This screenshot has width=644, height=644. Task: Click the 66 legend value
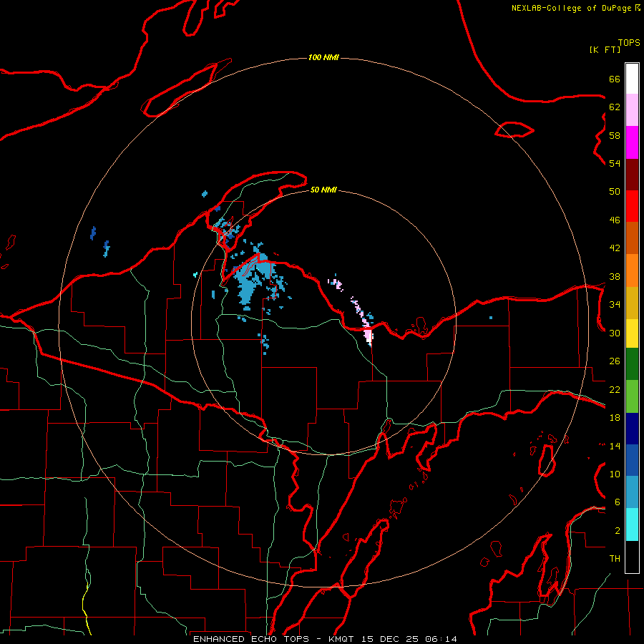click(x=615, y=79)
